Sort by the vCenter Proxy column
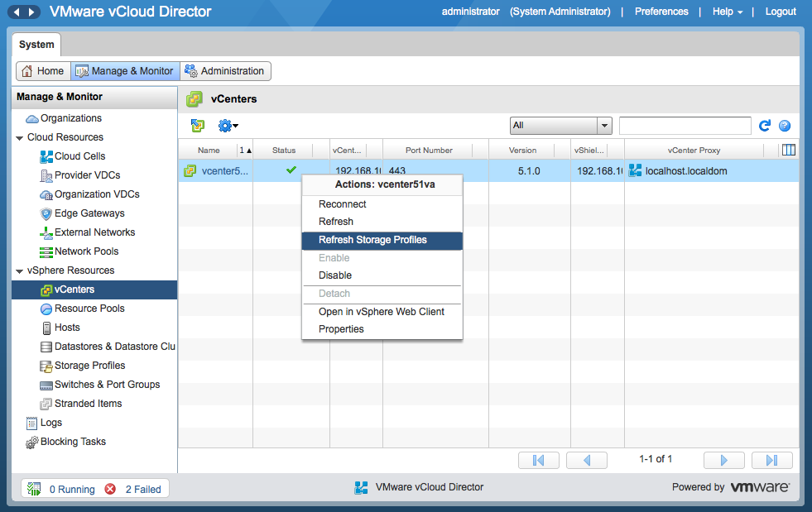The width and height of the screenshot is (812, 512). (x=694, y=151)
